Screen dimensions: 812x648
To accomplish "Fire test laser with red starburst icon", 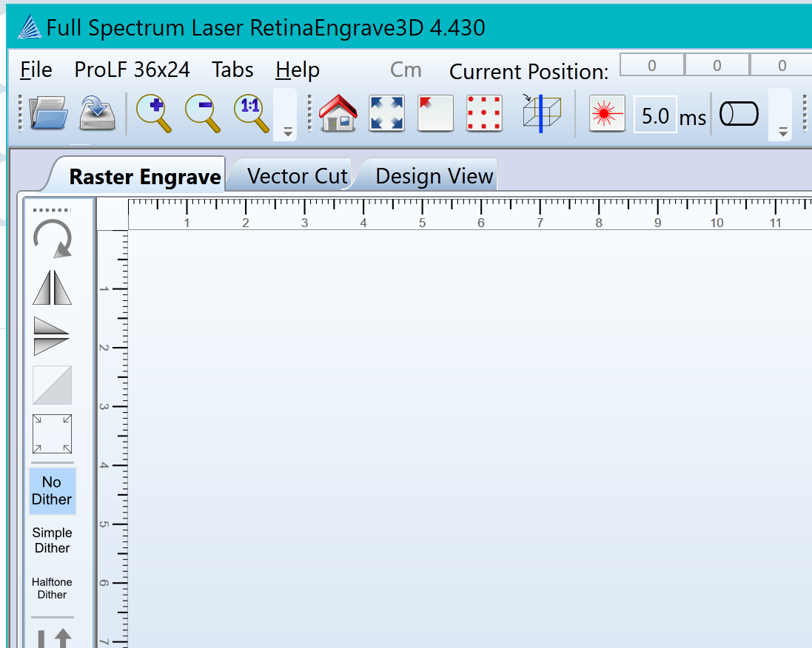I will point(607,113).
